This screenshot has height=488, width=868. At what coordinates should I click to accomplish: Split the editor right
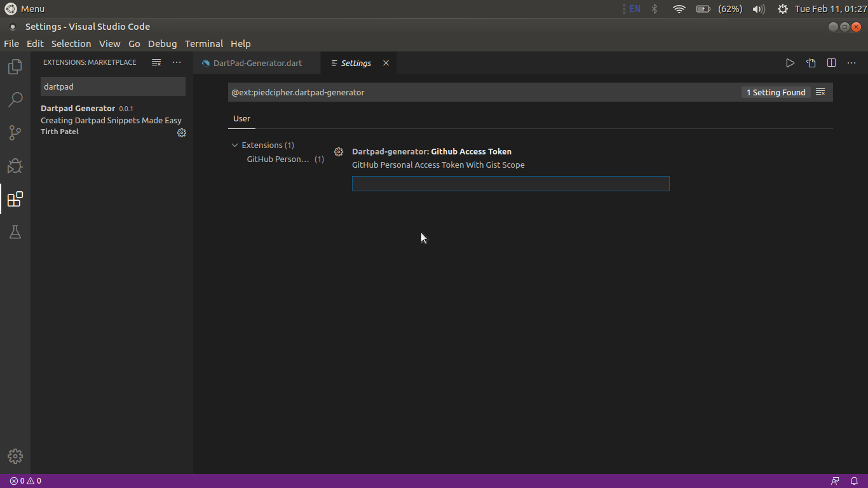tap(831, 63)
